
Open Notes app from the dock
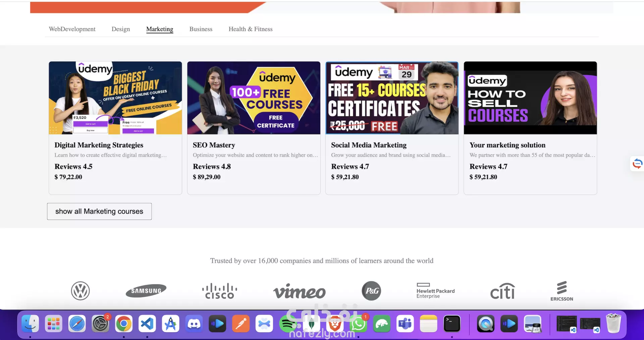(429, 324)
